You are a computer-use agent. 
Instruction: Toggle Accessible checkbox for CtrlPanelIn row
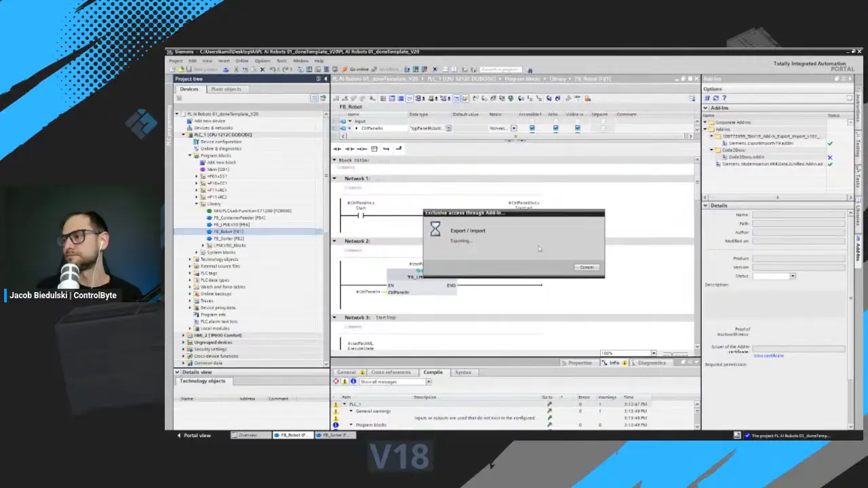point(532,128)
